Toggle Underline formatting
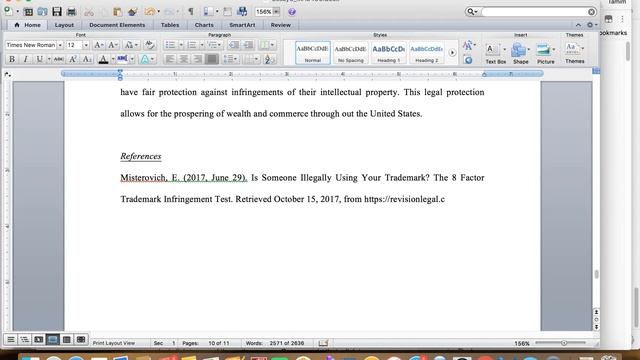This screenshot has height=360, width=640. [x=39, y=59]
